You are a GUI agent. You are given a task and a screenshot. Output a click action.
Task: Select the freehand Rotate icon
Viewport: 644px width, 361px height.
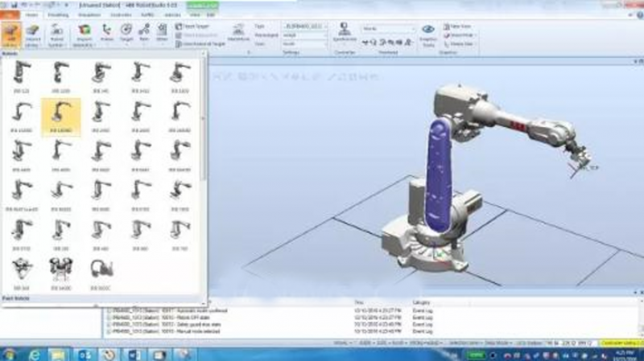point(374,43)
